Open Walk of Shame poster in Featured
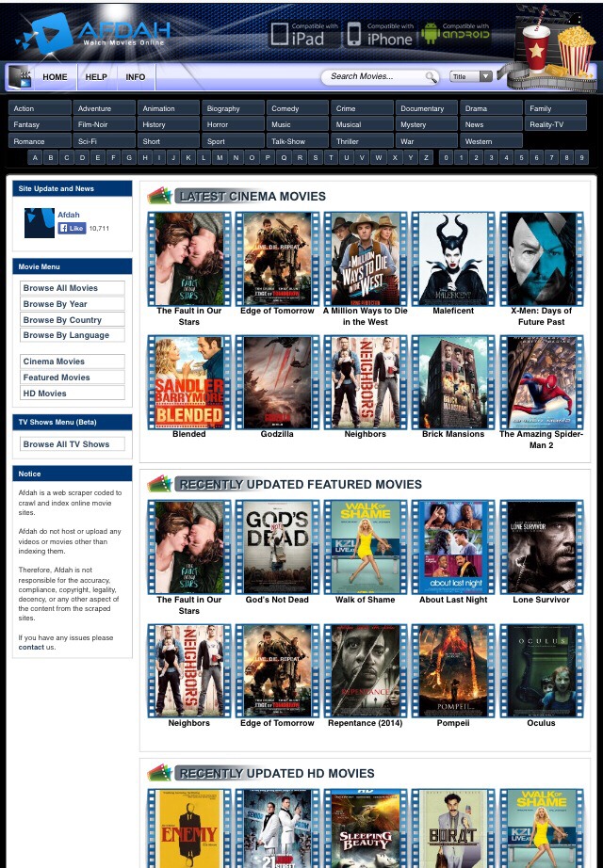The image size is (603, 868). (x=366, y=548)
